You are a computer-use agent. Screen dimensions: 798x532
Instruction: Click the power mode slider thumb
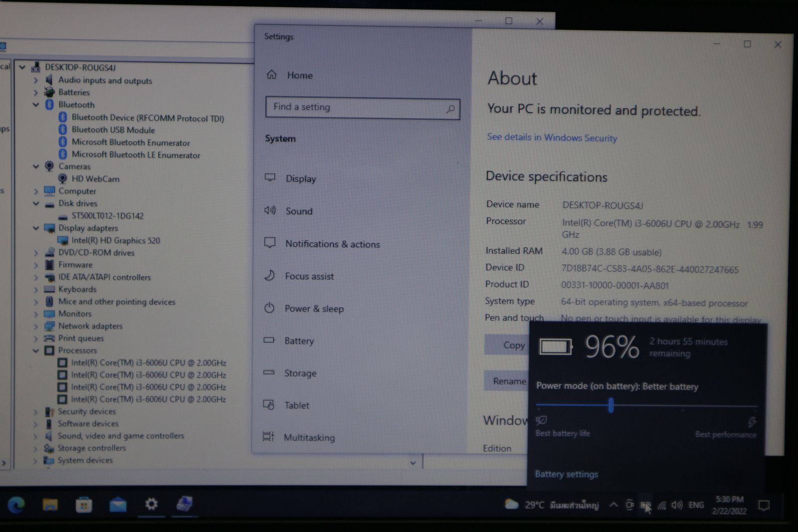[611, 405]
